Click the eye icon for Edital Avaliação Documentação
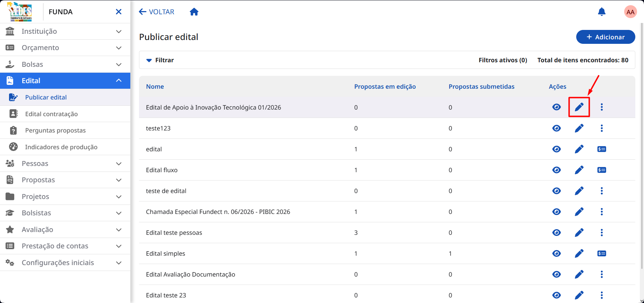The image size is (644, 303). click(x=556, y=274)
